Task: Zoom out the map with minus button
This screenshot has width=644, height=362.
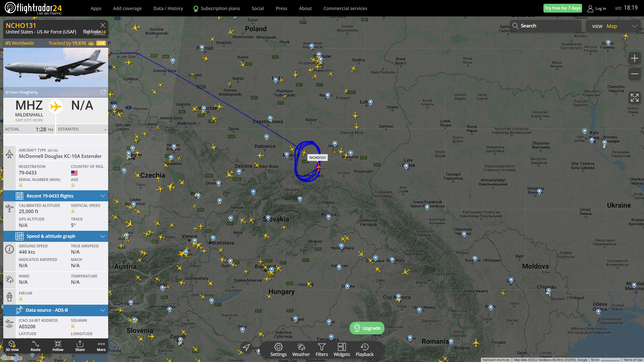Action: pyautogui.click(x=634, y=74)
